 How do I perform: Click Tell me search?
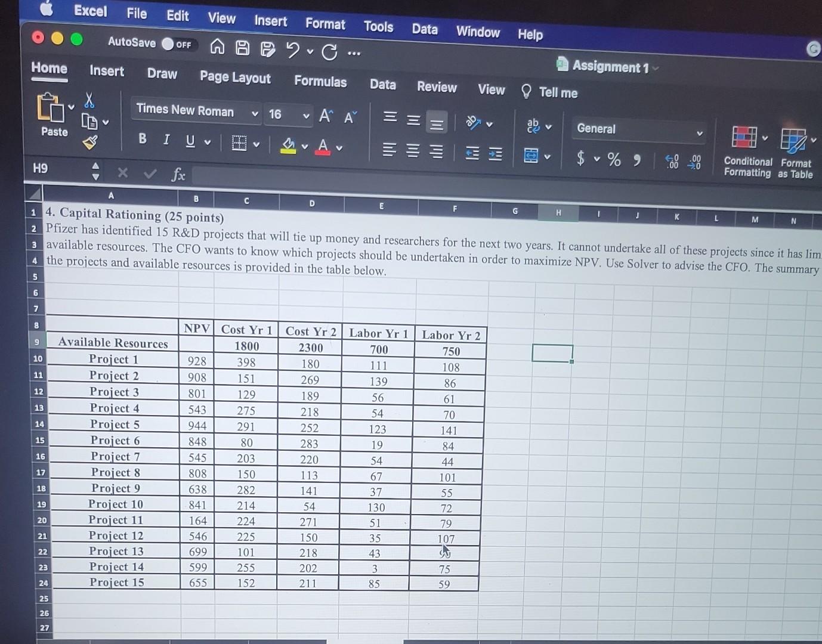[x=549, y=92]
